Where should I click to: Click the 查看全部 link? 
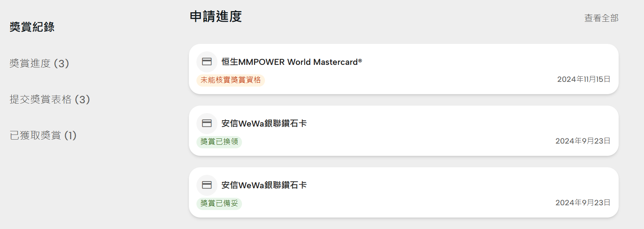click(601, 18)
